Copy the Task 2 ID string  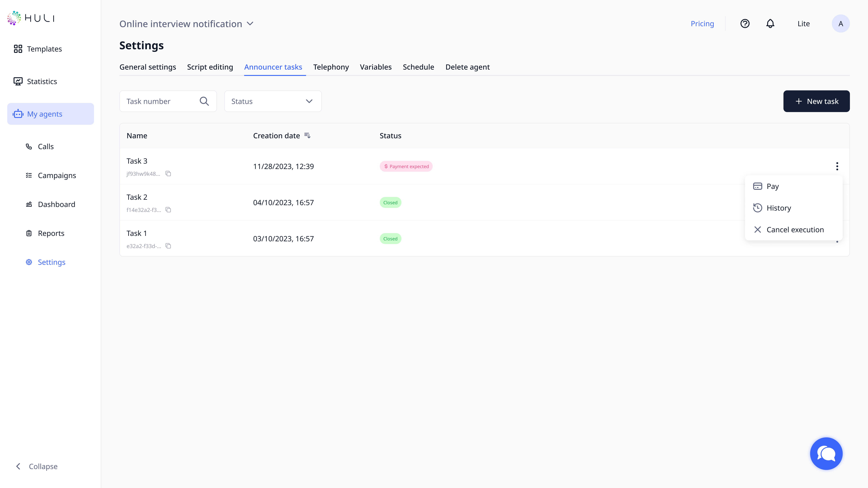168,210
